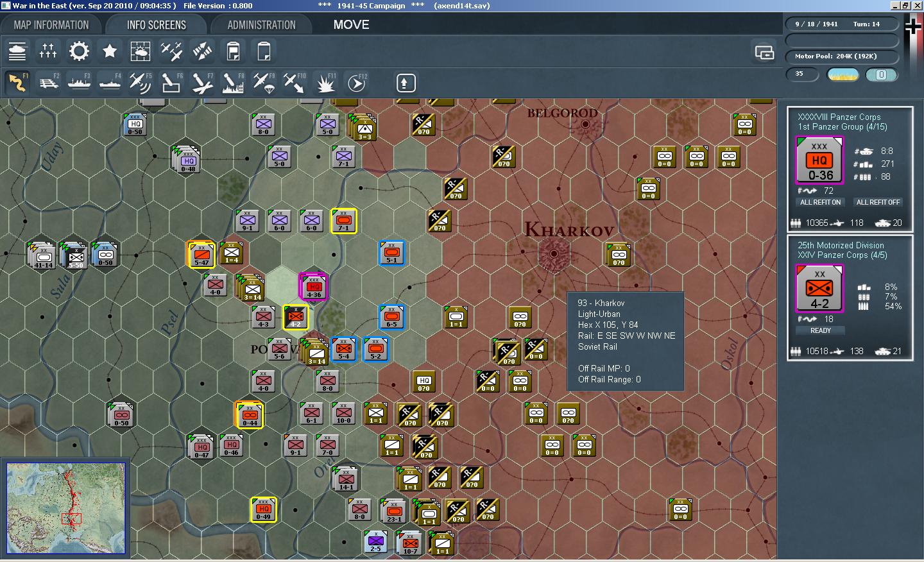Click ALL REFIT OFF button
Screen dimensions: 924x562
878,202
